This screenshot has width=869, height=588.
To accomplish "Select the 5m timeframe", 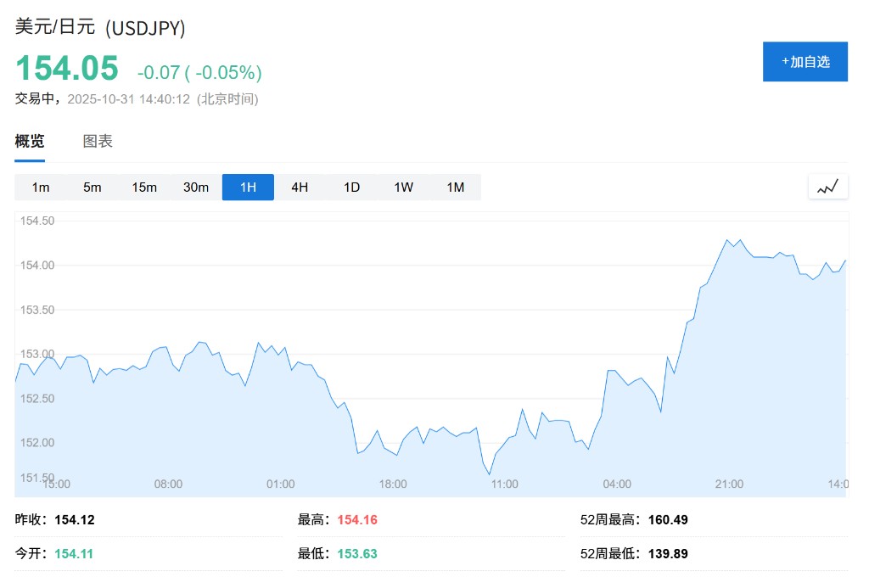I will (93, 188).
